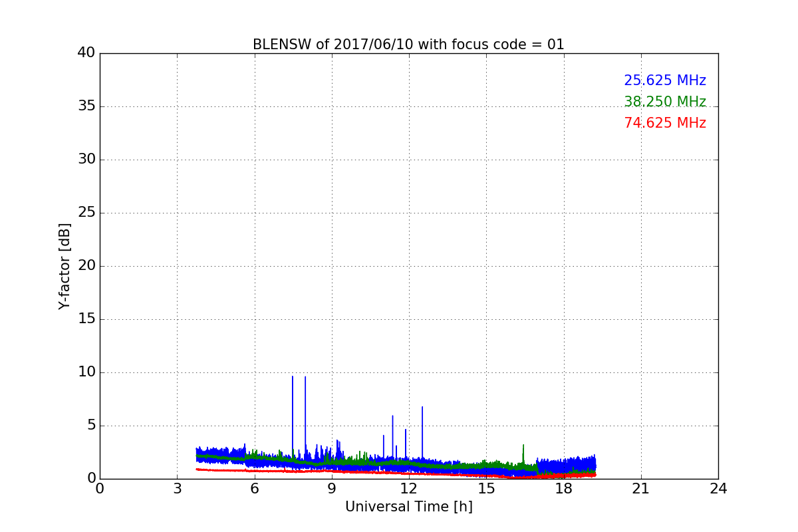
Task: Click the y-axis tick label 15
Action: 86,319
